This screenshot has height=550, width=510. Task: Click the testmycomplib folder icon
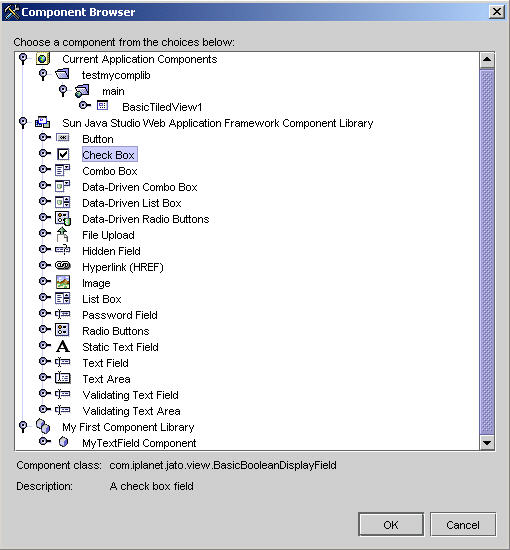62,74
